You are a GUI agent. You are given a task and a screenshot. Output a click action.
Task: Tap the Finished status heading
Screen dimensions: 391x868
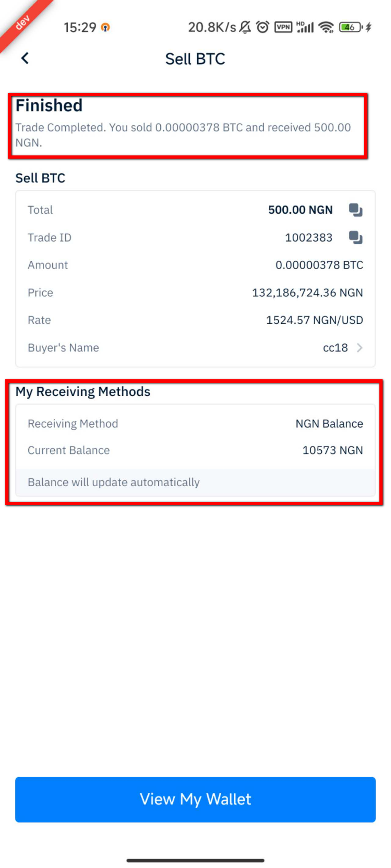tap(49, 106)
